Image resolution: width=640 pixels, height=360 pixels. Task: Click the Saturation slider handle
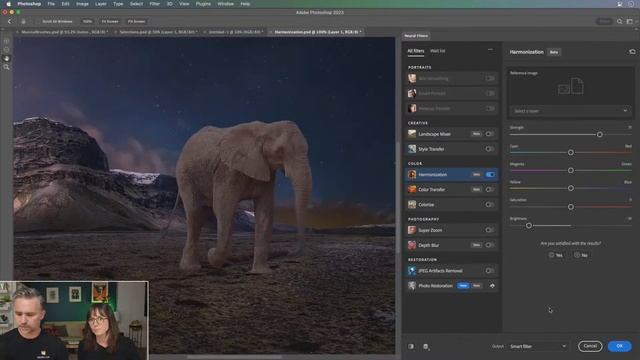[571, 207]
